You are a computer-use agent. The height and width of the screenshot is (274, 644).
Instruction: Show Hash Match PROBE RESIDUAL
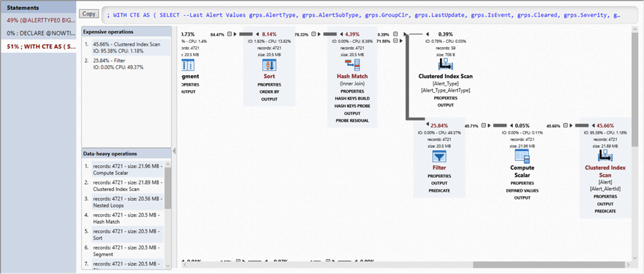click(x=352, y=121)
